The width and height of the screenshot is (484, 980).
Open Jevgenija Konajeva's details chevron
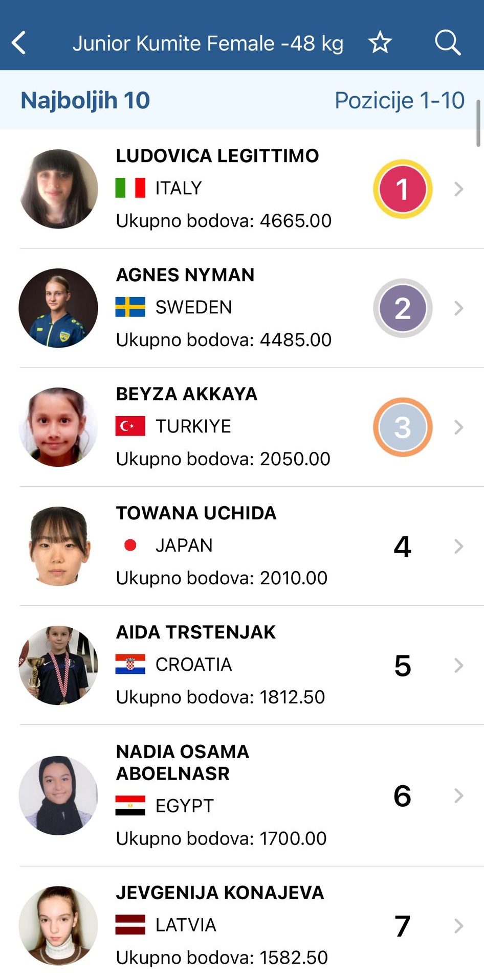coord(459,926)
